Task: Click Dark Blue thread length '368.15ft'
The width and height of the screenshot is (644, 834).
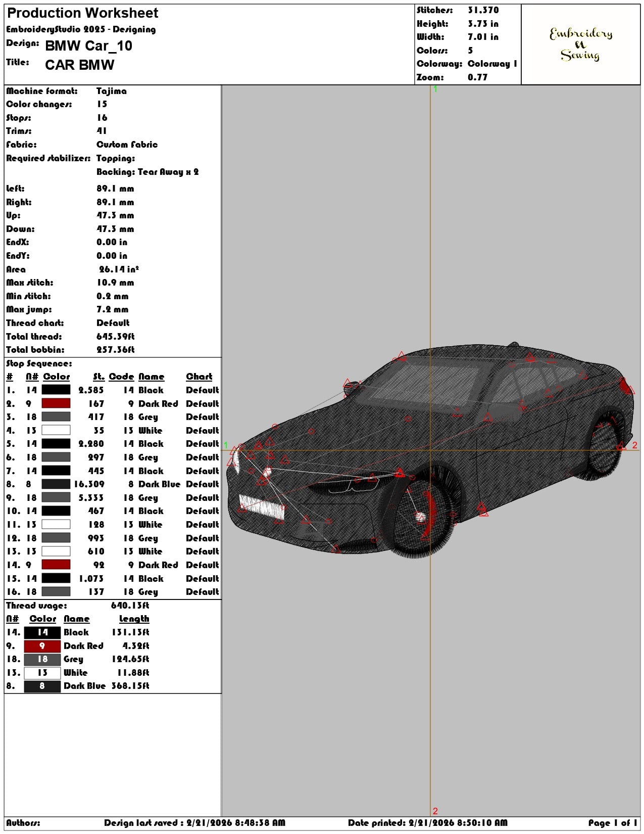Action: (x=130, y=686)
